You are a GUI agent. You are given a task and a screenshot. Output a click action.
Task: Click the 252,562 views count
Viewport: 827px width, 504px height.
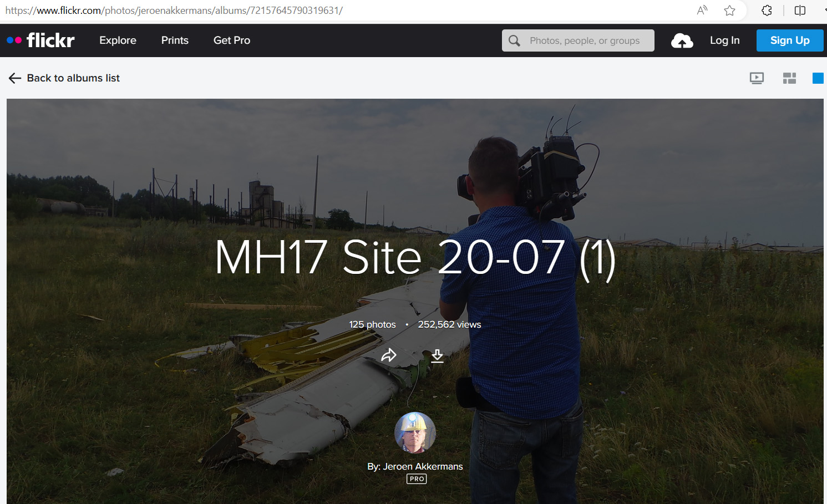pos(449,324)
